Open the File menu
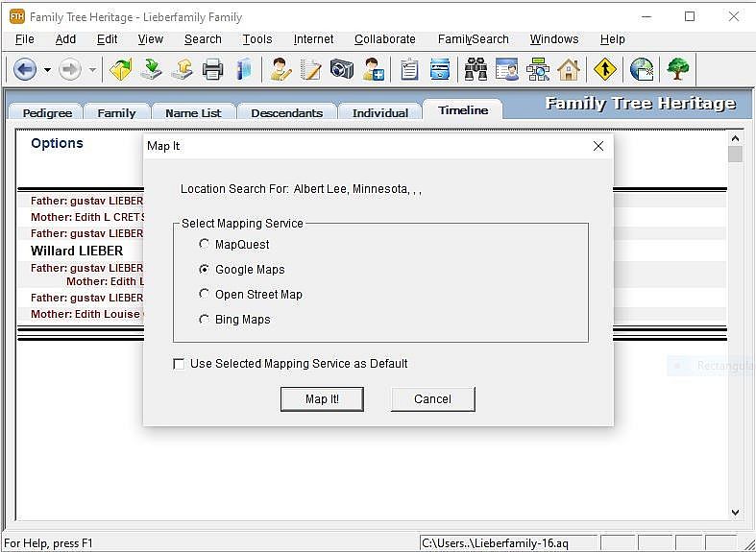 click(25, 39)
